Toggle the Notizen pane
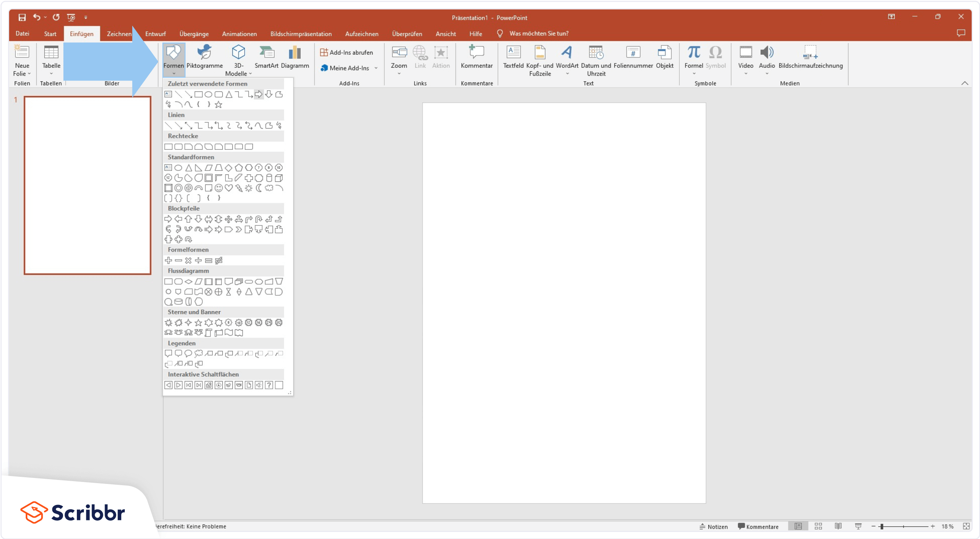Viewport: 980px width, 539px height. click(x=713, y=526)
